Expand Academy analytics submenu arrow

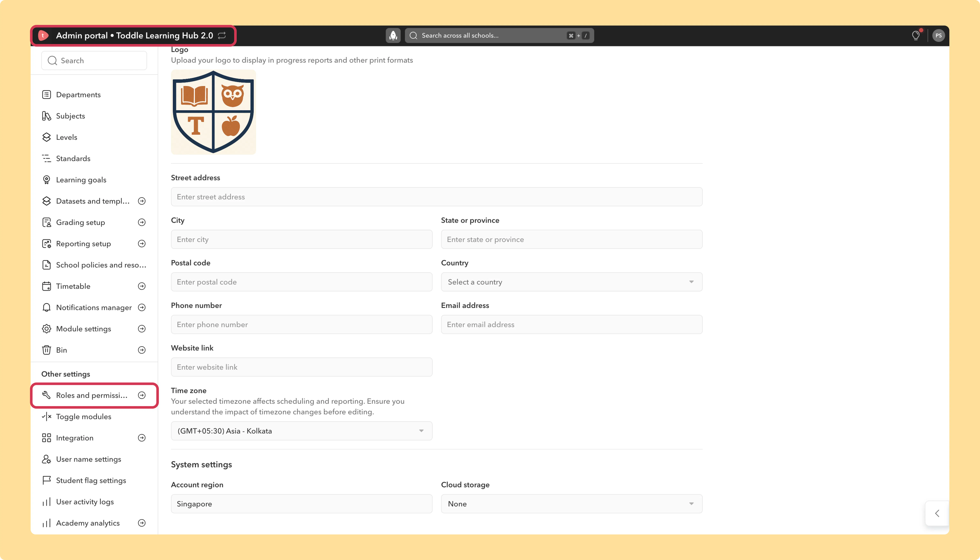[142, 523]
